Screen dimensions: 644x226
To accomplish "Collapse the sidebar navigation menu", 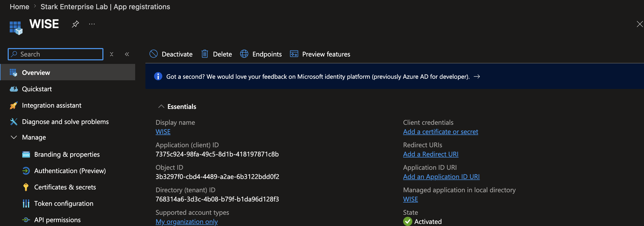I will tap(127, 54).
